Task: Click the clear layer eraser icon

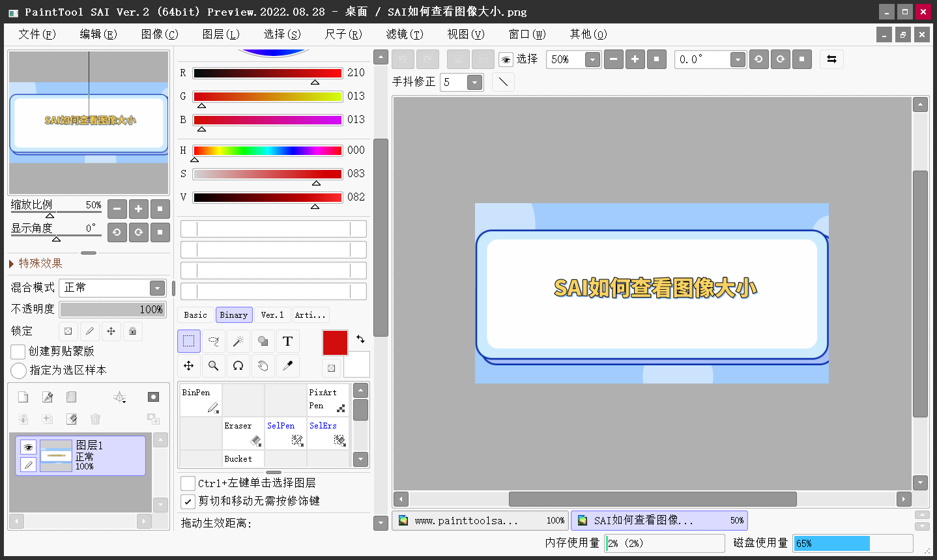Action: tap(71, 419)
